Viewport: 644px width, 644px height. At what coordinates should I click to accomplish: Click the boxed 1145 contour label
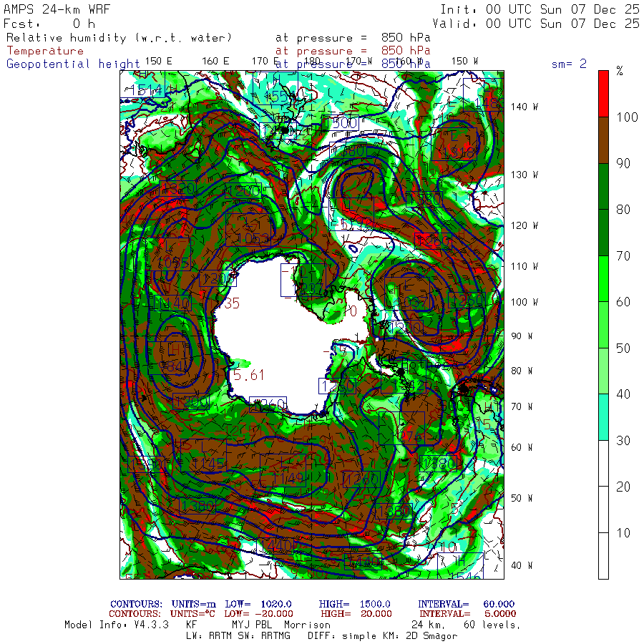coord(208,464)
